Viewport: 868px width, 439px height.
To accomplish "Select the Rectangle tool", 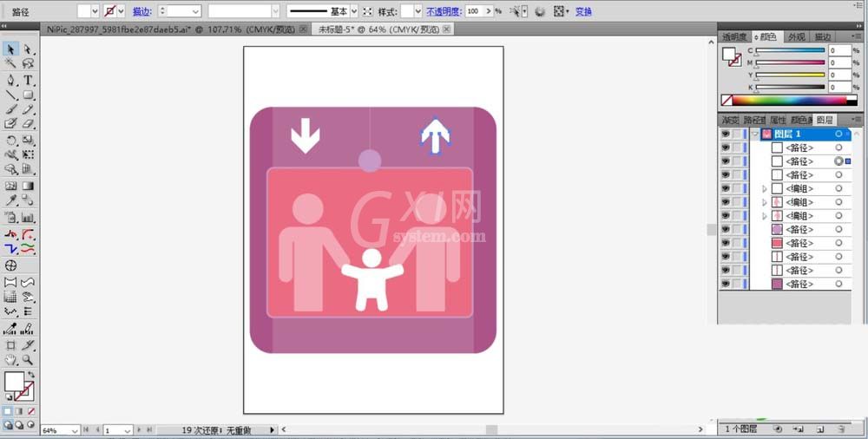I will (x=28, y=95).
